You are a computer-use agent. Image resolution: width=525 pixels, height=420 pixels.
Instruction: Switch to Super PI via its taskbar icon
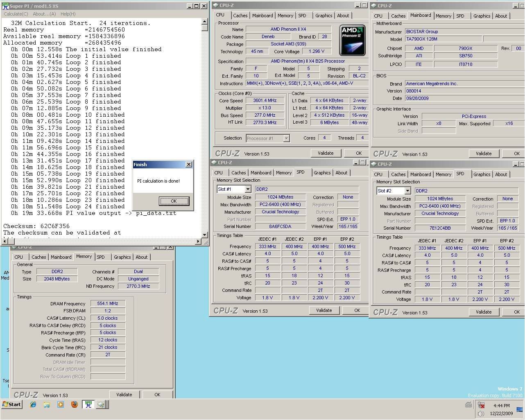[88, 404]
